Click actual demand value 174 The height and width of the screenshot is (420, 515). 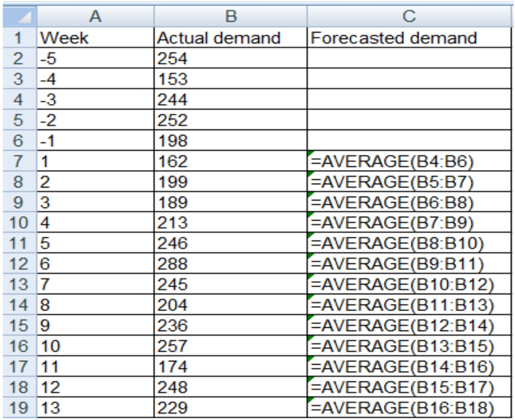pos(231,367)
